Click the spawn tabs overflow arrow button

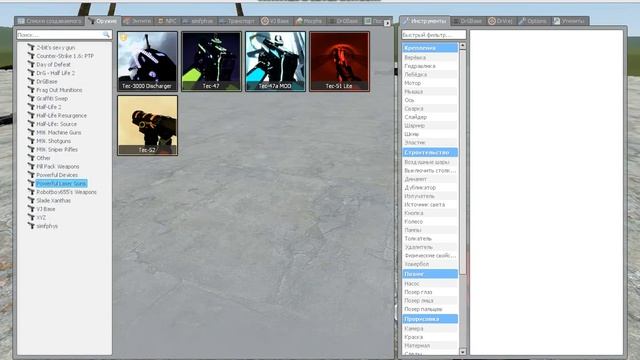(387, 23)
